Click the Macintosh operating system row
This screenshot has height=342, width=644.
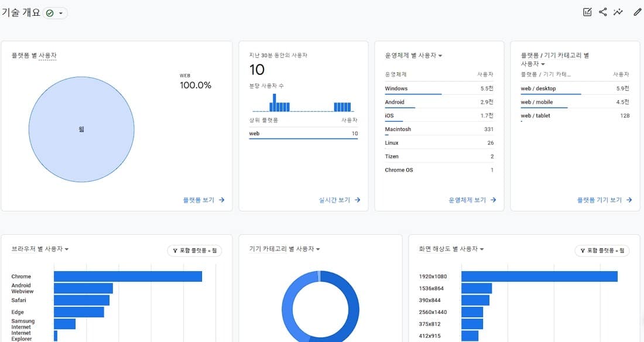tap(439, 129)
